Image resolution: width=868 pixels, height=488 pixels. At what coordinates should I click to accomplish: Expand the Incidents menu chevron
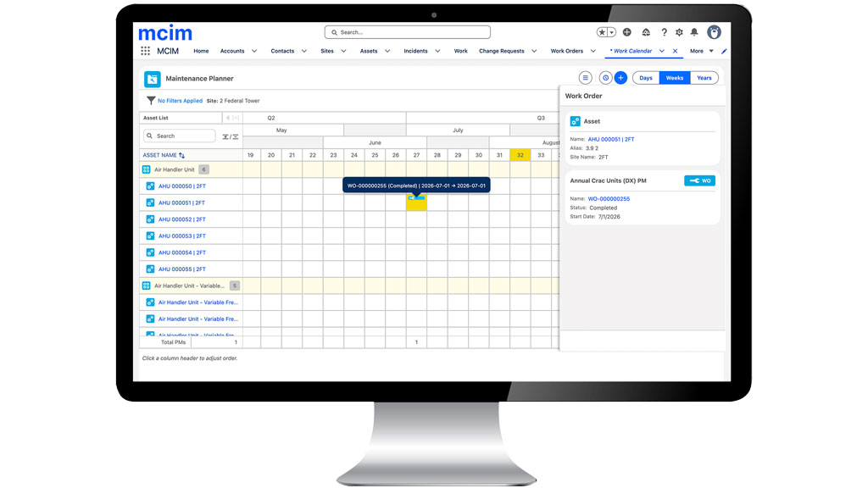[x=437, y=51]
